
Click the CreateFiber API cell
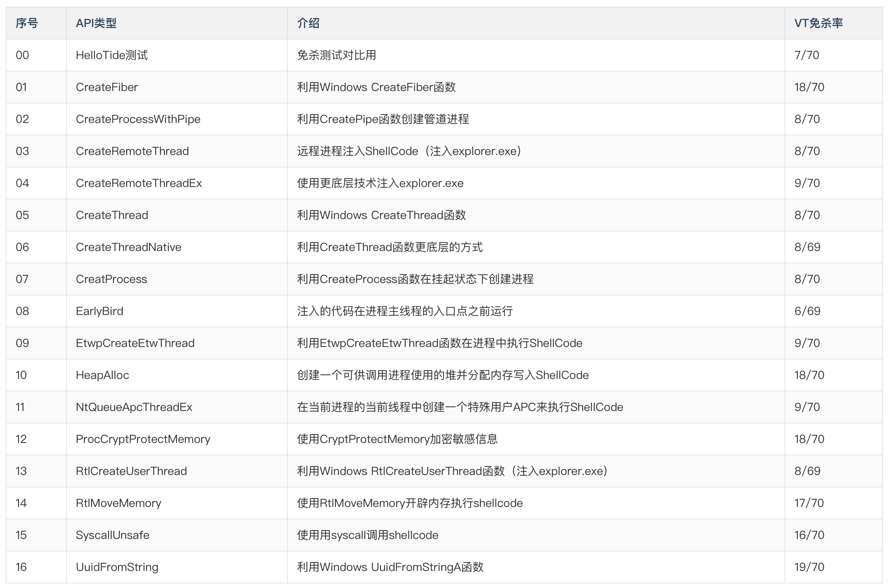click(107, 87)
